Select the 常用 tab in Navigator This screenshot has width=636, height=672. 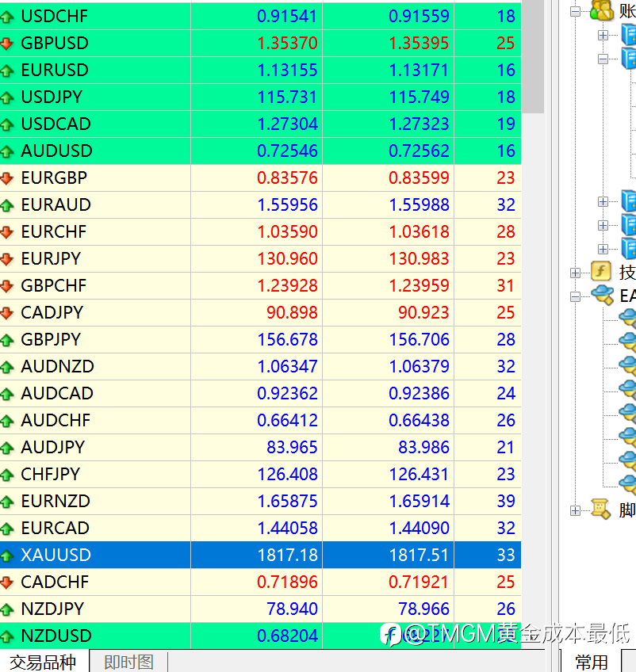592,662
